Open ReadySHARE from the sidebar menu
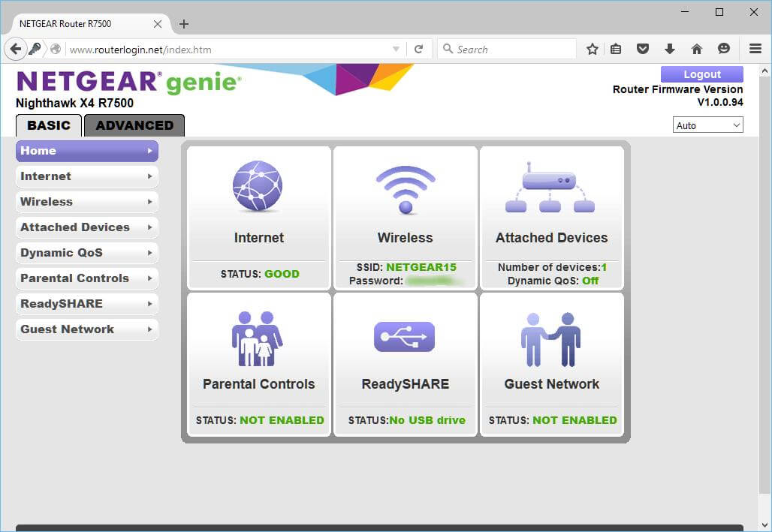Image resolution: width=772 pixels, height=532 pixels. click(87, 304)
